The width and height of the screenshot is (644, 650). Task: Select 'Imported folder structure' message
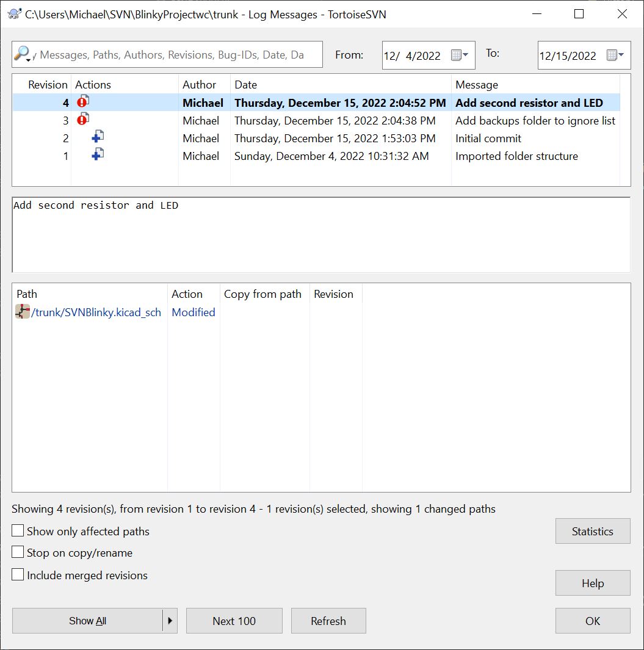coord(516,156)
